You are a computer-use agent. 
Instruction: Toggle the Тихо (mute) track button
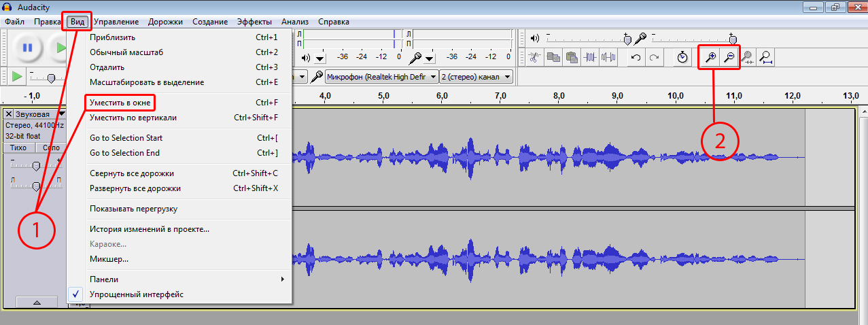tap(18, 148)
